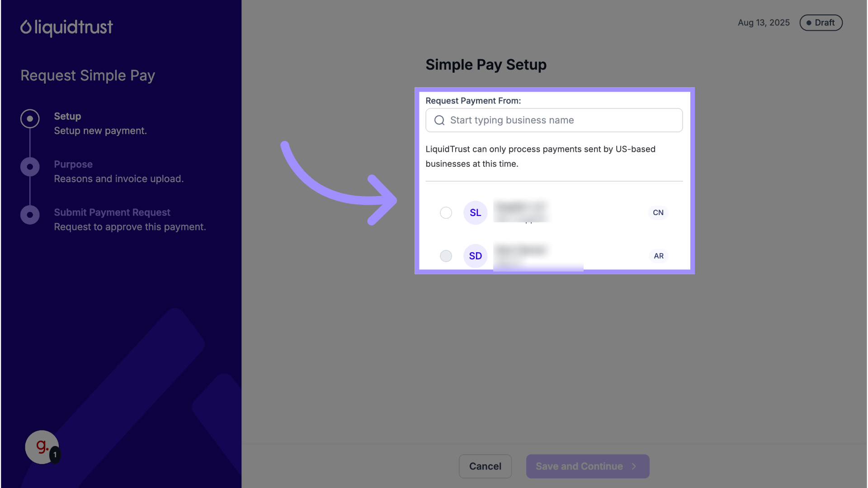This screenshot has width=868, height=488.
Task: Select the SD business radio button
Action: [446, 256]
